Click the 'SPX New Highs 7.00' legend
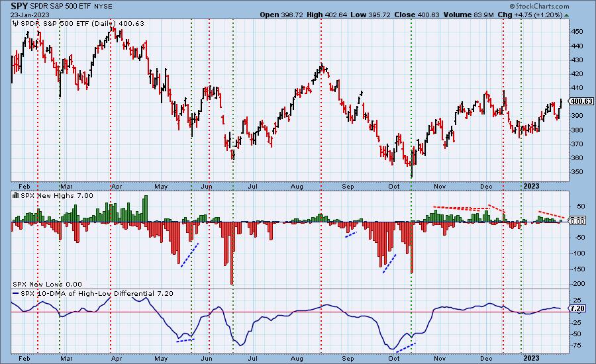The image size is (596, 364). [x=57, y=195]
